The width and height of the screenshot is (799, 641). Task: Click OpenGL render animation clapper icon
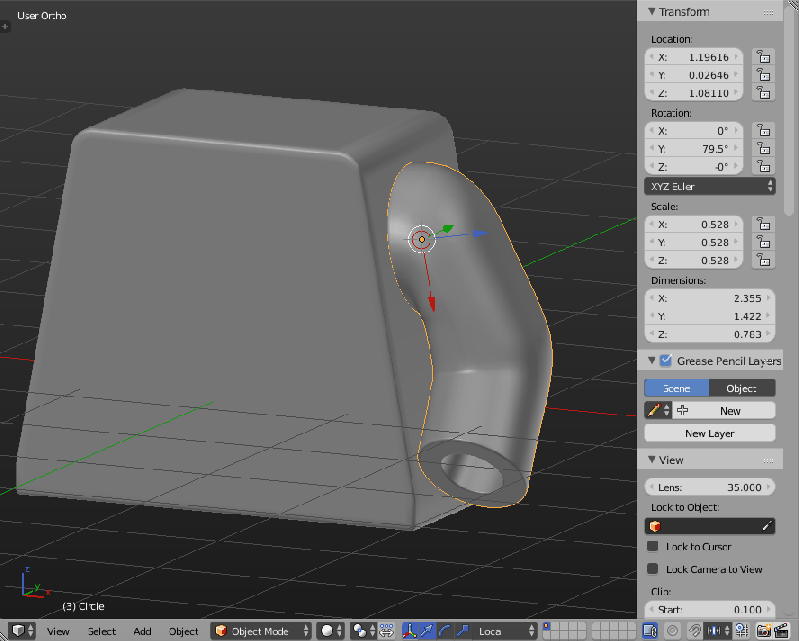pos(781,631)
